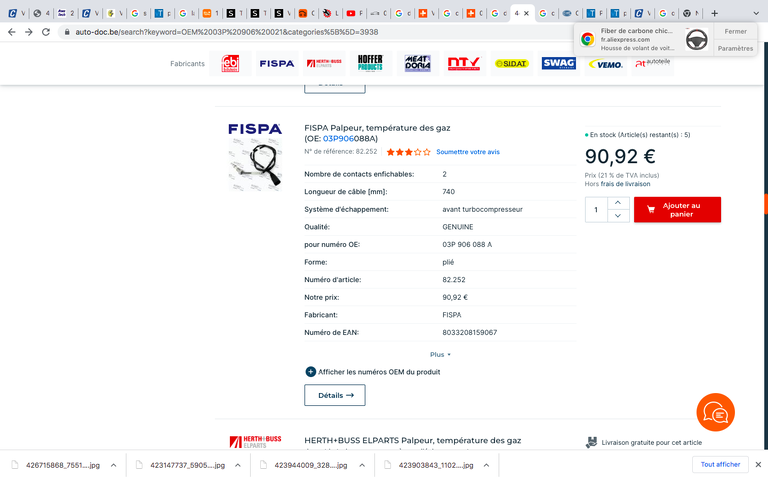Click the plus icon to show OEM numbers
This screenshot has width=768, height=480.
[311, 372]
